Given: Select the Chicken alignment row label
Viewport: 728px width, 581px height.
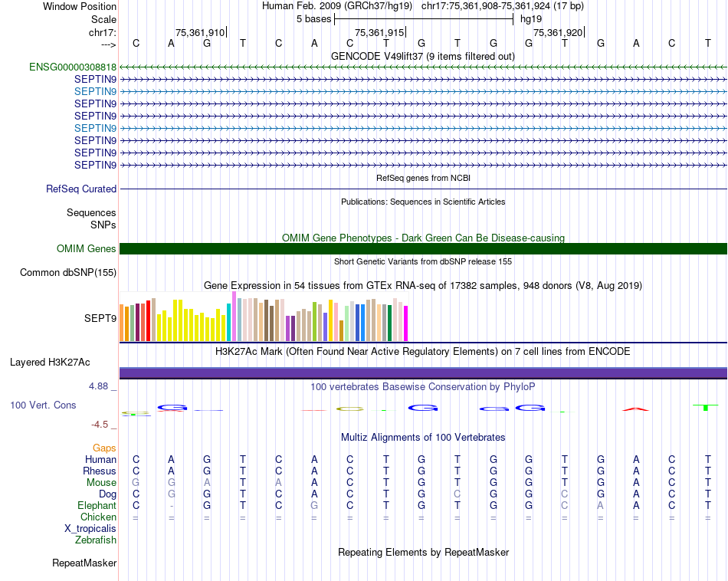Looking at the screenshot, I should coord(98,517).
